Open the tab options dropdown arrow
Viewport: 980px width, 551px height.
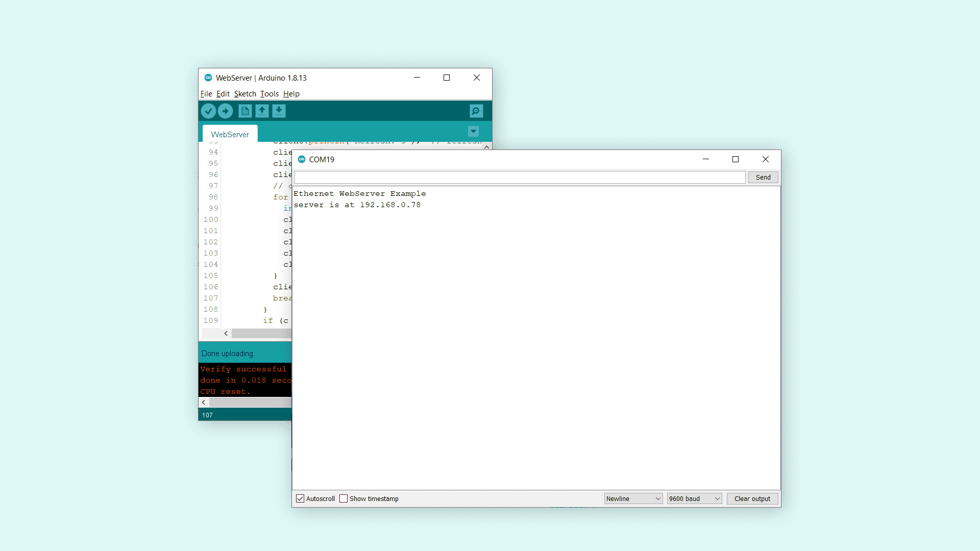point(473,132)
